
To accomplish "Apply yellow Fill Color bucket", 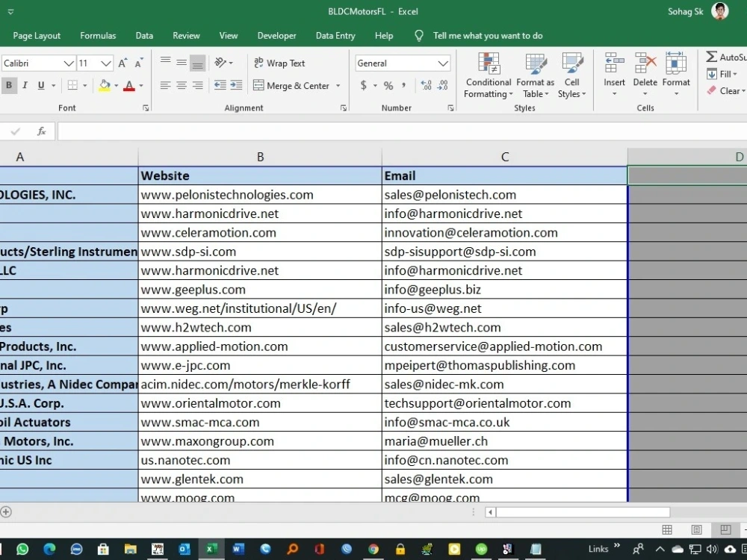I will click(105, 86).
